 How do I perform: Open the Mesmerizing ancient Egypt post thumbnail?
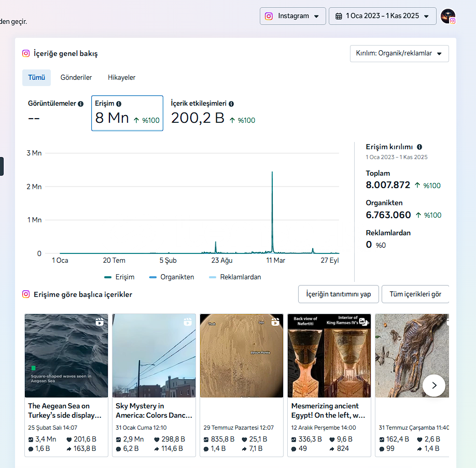pyautogui.click(x=329, y=355)
